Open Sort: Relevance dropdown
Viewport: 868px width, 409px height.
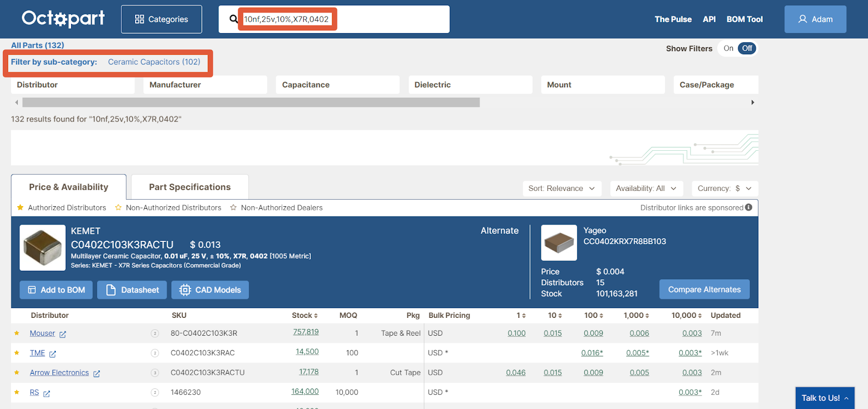coord(562,188)
